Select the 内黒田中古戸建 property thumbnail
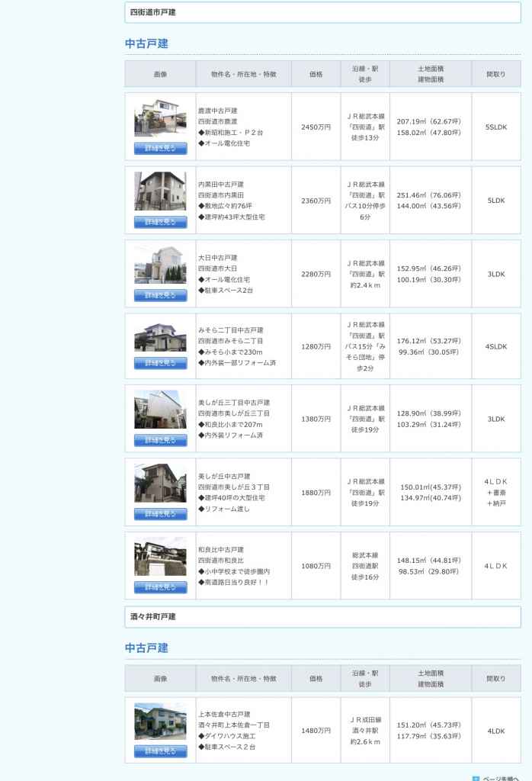 [160, 191]
